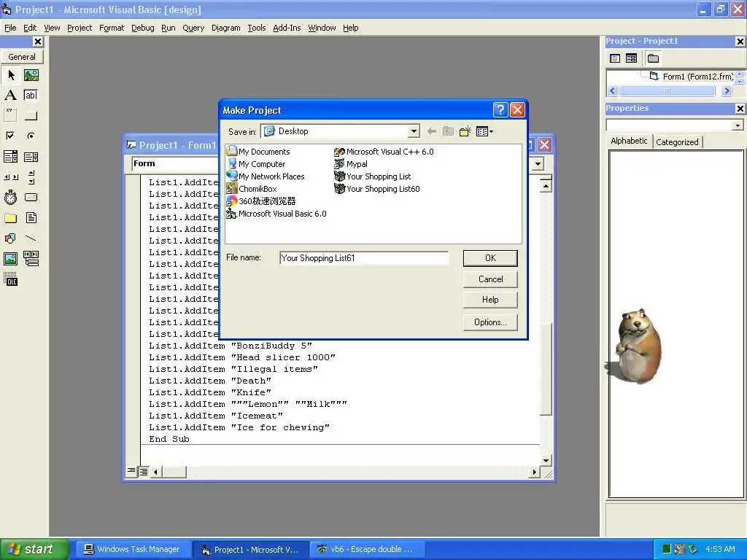This screenshot has width=747, height=560.
Task: Click code window scroll down arrow
Action: [546, 461]
